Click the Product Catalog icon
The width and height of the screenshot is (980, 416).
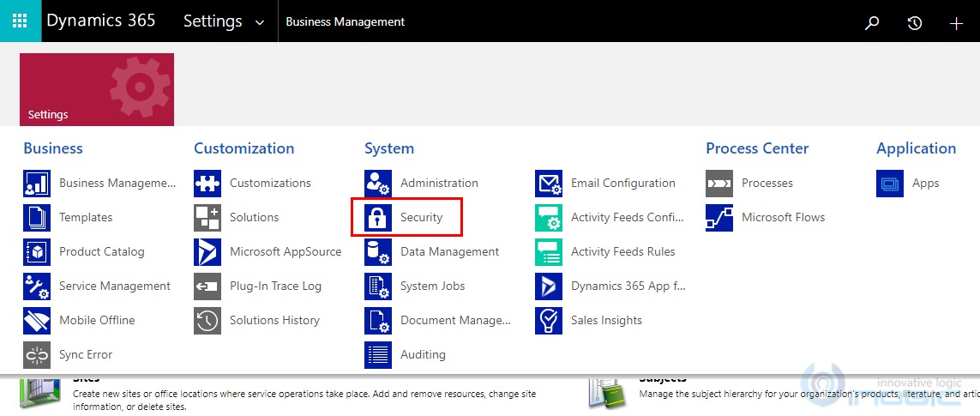(x=37, y=252)
